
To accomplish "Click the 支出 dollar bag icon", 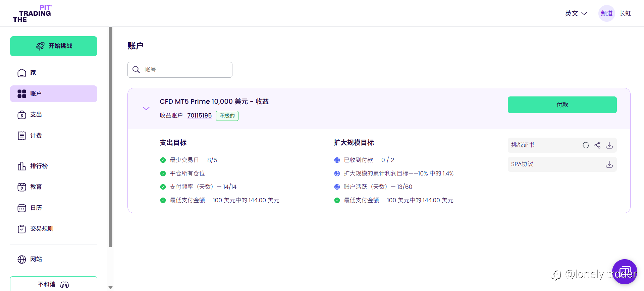I will click(22, 115).
